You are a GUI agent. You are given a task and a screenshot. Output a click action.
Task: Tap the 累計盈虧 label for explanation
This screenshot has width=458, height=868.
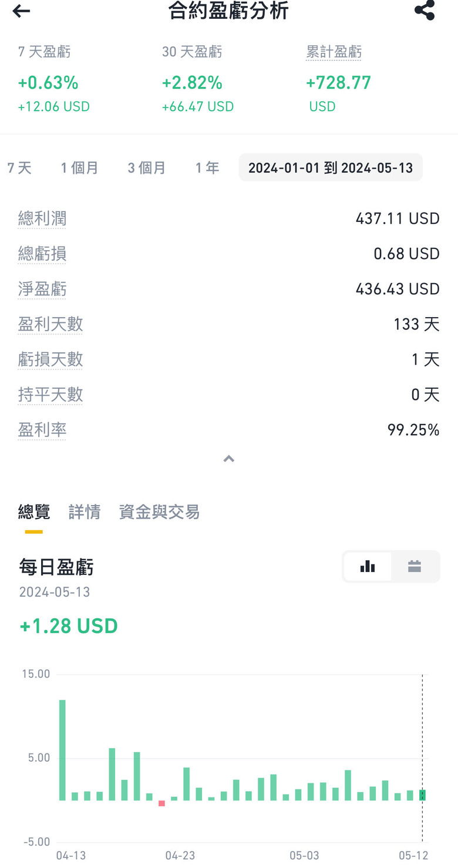pos(334,52)
